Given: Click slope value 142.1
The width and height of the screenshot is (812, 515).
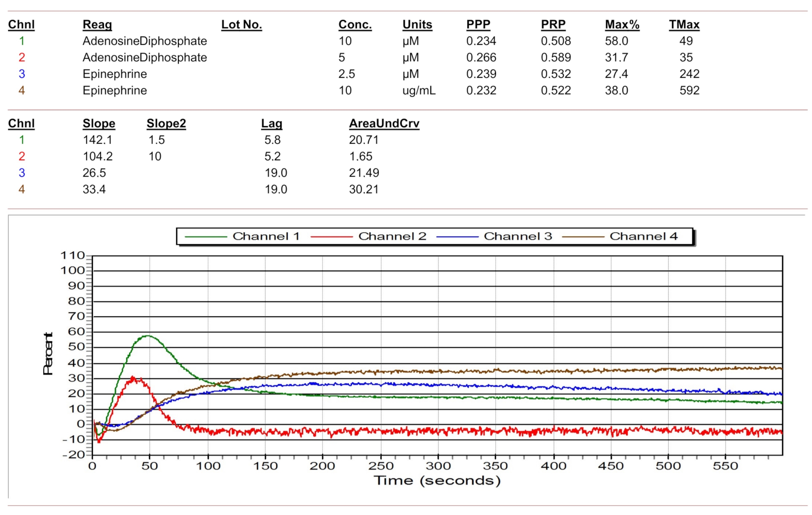Looking at the screenshot, I should (97, 140).
